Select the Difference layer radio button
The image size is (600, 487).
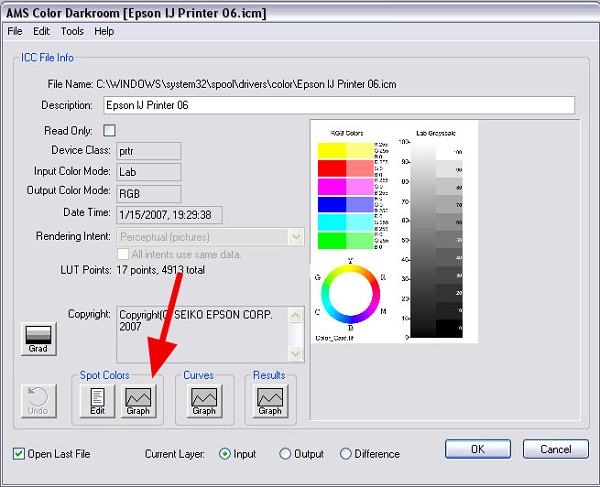pyautogui.click(x=346, y=454)
